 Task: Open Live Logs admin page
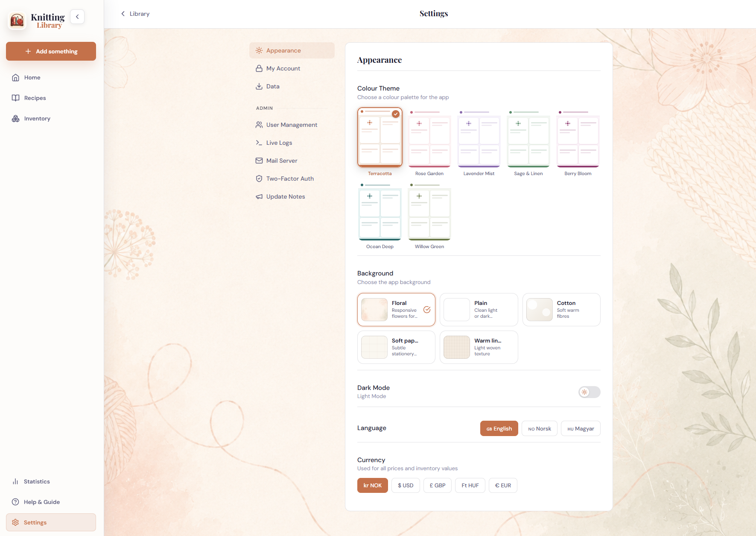(292, 143)
